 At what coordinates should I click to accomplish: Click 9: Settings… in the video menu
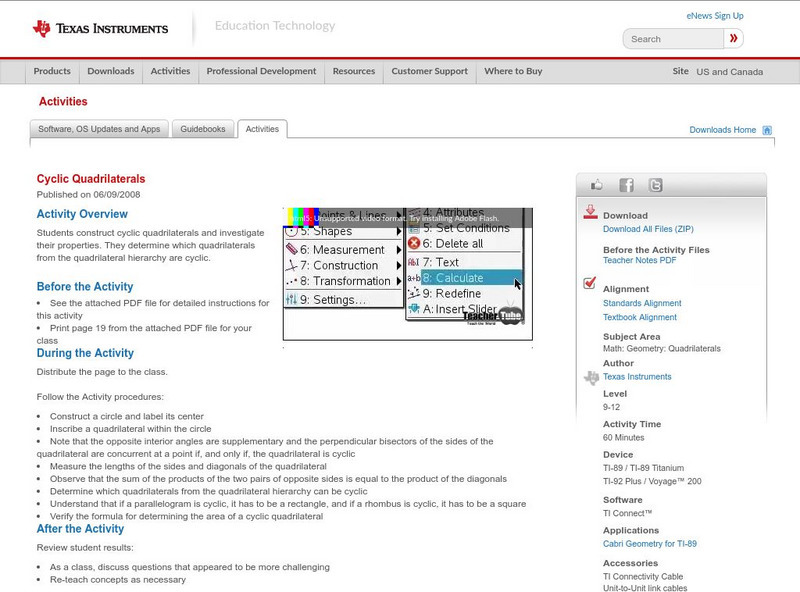pyautogui.click(x=333, y=300)
